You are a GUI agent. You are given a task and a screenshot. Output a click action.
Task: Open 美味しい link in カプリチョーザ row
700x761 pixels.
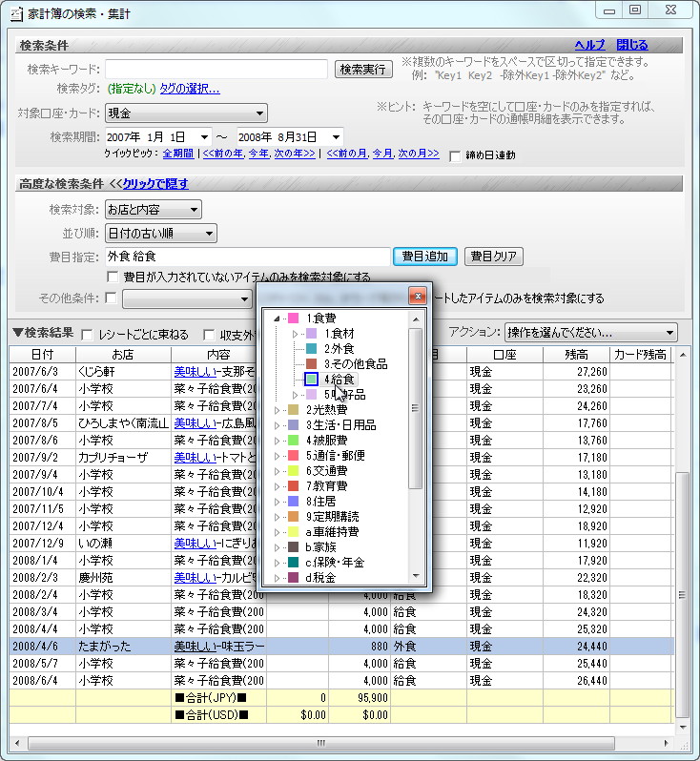click(x=196, y=458)
